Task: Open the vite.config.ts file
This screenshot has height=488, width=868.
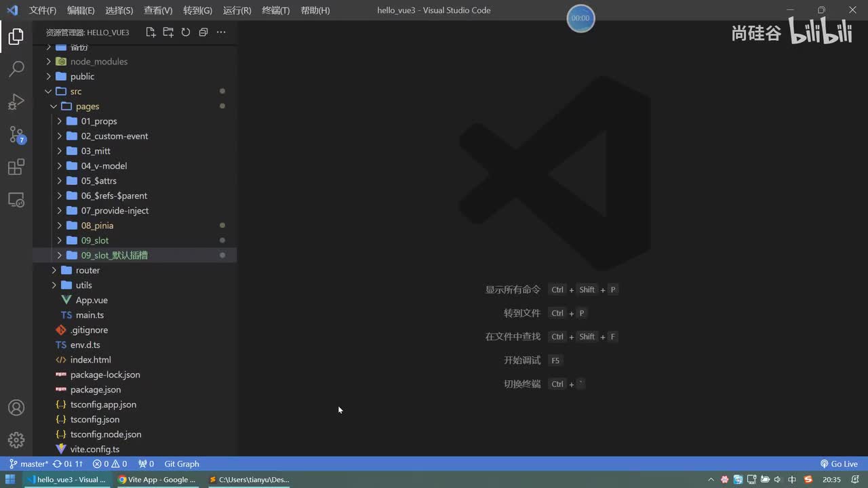Action: [x=134, y=449]
